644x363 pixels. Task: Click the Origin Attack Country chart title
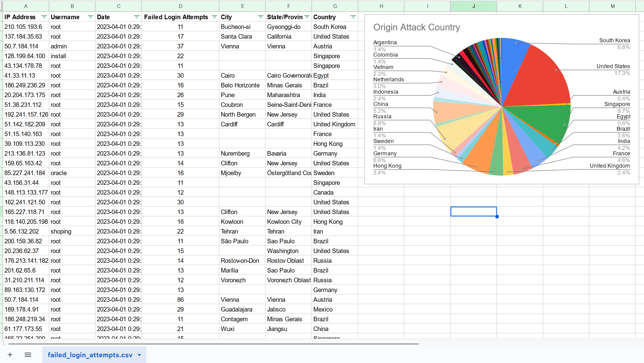(x=416, y=27)
